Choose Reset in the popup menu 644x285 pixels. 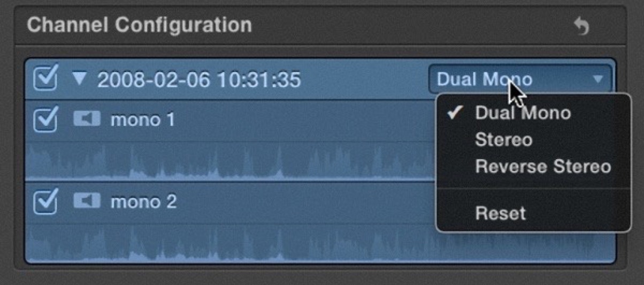(x=500, y=213)
